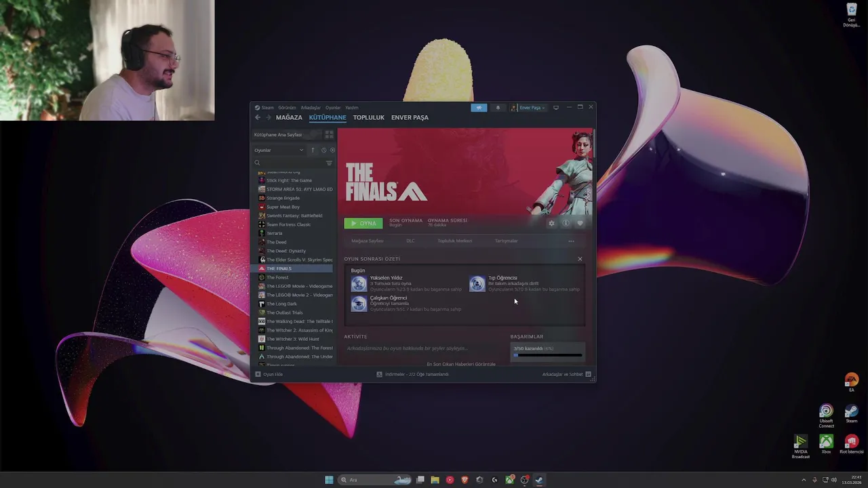The width and height of the screenshot is (868, 488).
Task: Open File Explorer from taskbar
Action: [435, 480]
